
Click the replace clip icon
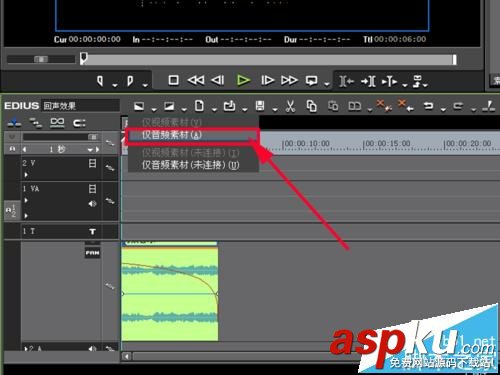point(354,106)
